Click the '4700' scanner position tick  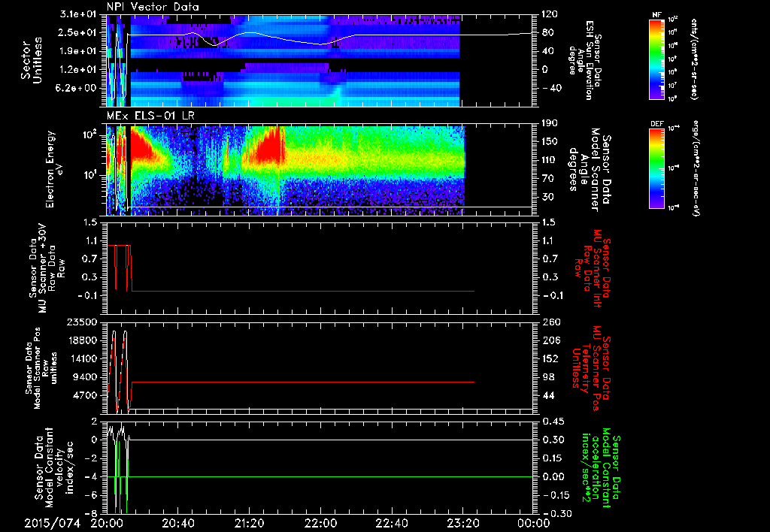[x=85, y=395]
